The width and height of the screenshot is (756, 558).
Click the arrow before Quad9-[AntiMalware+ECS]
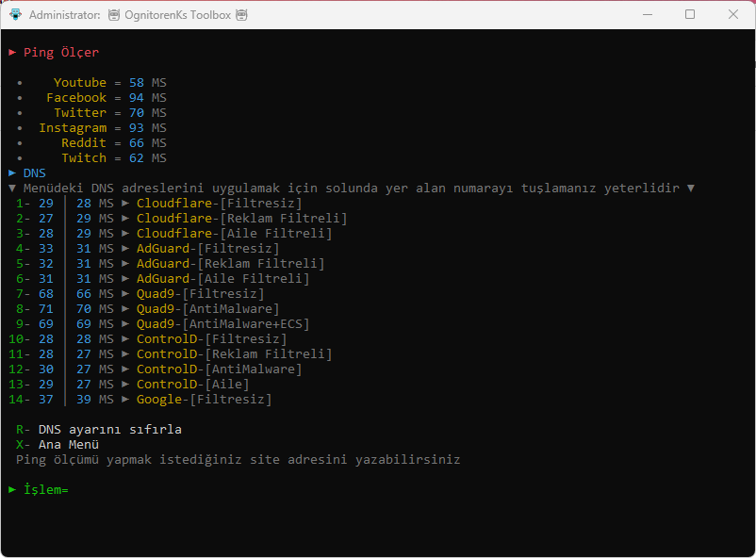click(125, 323)
